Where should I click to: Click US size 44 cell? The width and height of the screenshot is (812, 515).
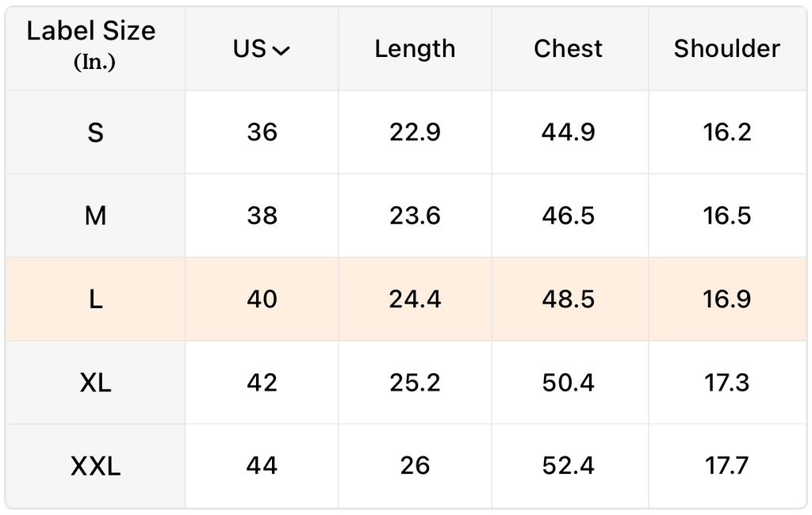tap(262, 466)
